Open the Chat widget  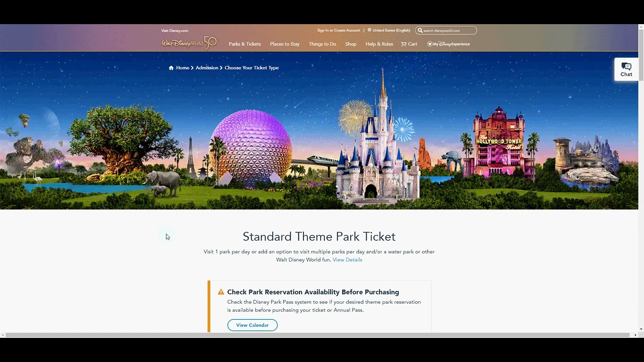click(x=626, y=69)
